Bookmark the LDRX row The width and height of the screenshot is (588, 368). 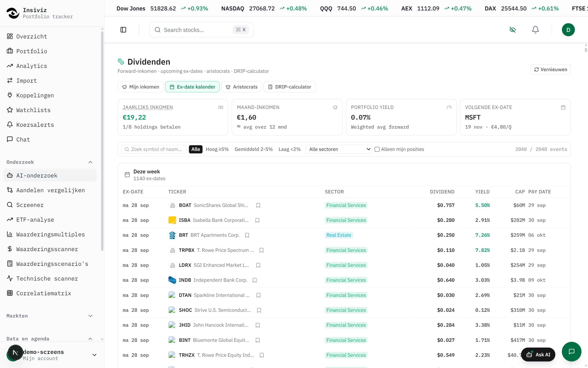click(258, 265)
